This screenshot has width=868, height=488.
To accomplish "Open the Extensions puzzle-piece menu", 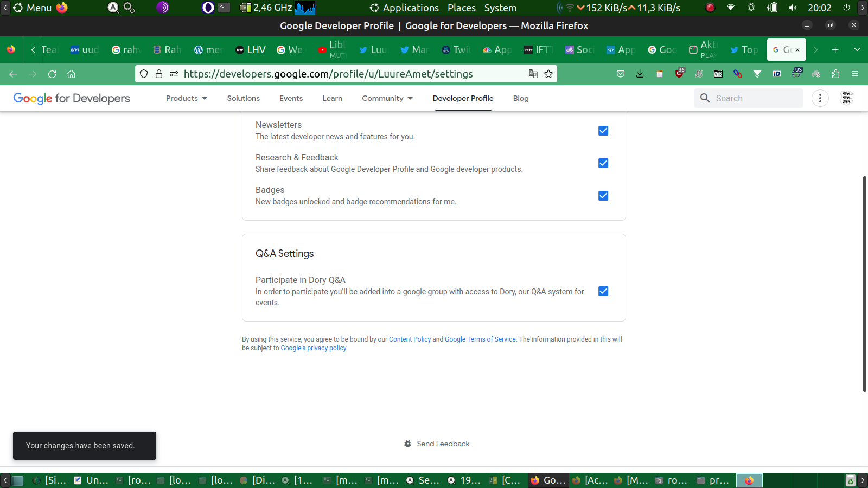I will (x=835, y=74).
